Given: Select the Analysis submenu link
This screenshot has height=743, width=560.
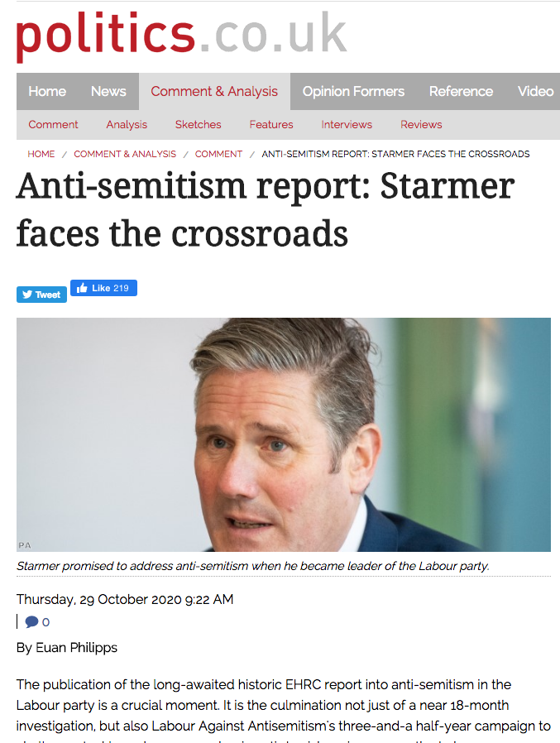Looking at the screenshot, I should click(127, 124).
